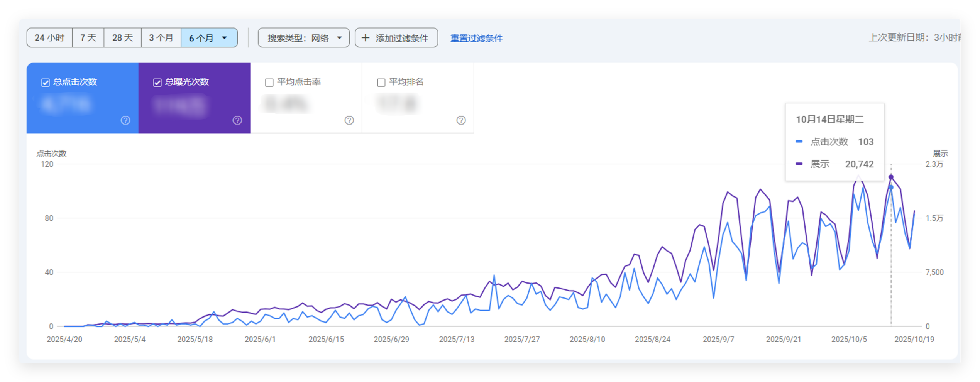Open the 6 个月 date range dropdown arrow
This screenshot has width=980, height=382.
pos(224,38)
